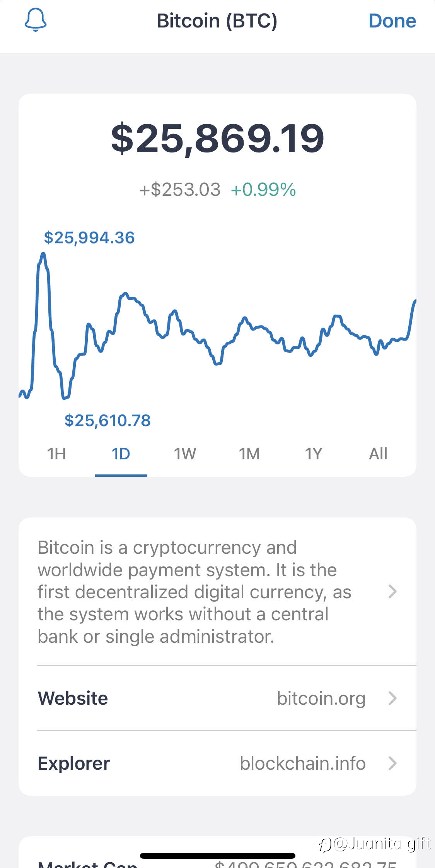Tap the price alert bell icon
The width and height of the screenshot is (435, 868).
tap(36, 20)
